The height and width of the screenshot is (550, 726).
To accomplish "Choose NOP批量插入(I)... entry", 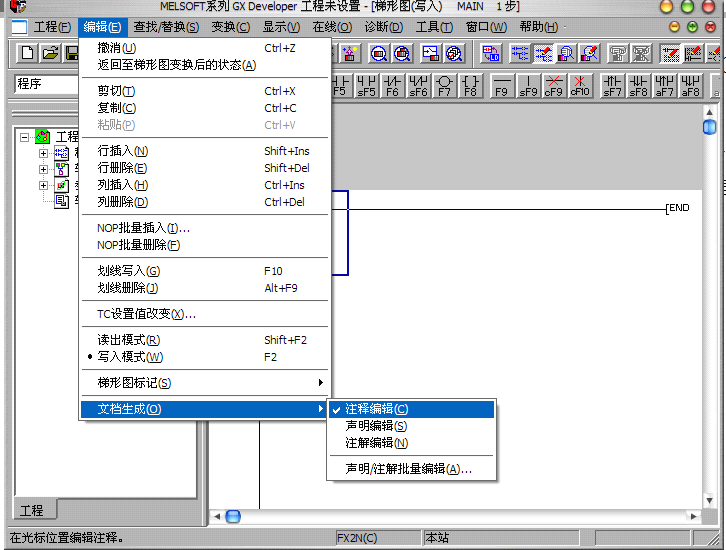I will point(204,228).
